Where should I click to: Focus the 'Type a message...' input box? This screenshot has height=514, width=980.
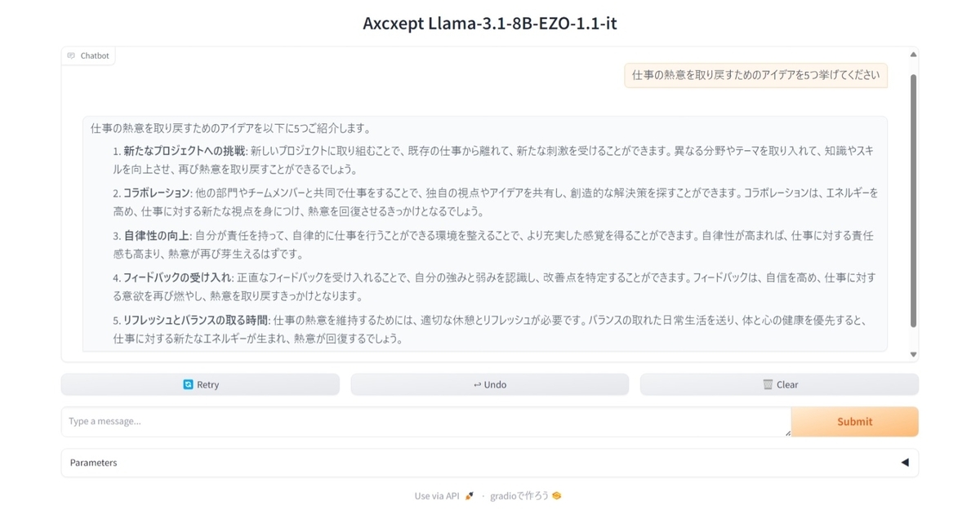click(x=425, y=422)
